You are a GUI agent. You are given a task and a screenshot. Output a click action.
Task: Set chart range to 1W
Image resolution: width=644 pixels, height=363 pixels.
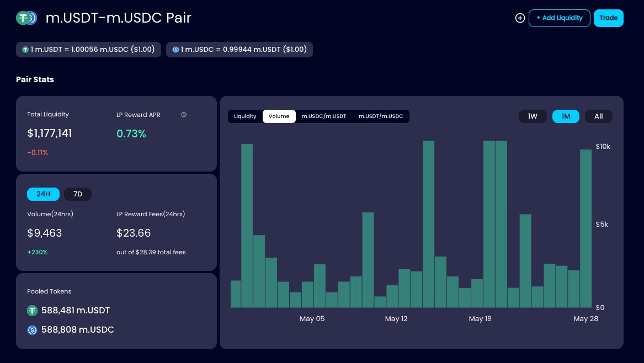pos(533,116)
